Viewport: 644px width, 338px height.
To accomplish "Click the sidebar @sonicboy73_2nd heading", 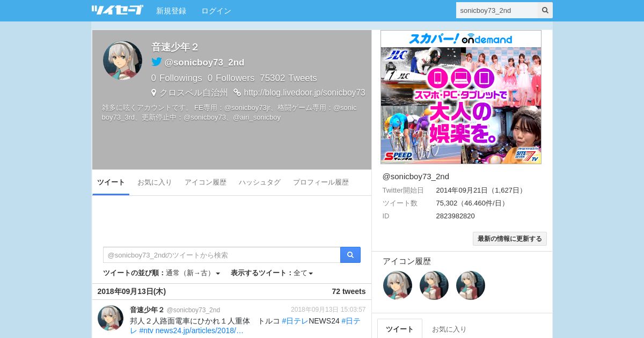I will (416, 177).
